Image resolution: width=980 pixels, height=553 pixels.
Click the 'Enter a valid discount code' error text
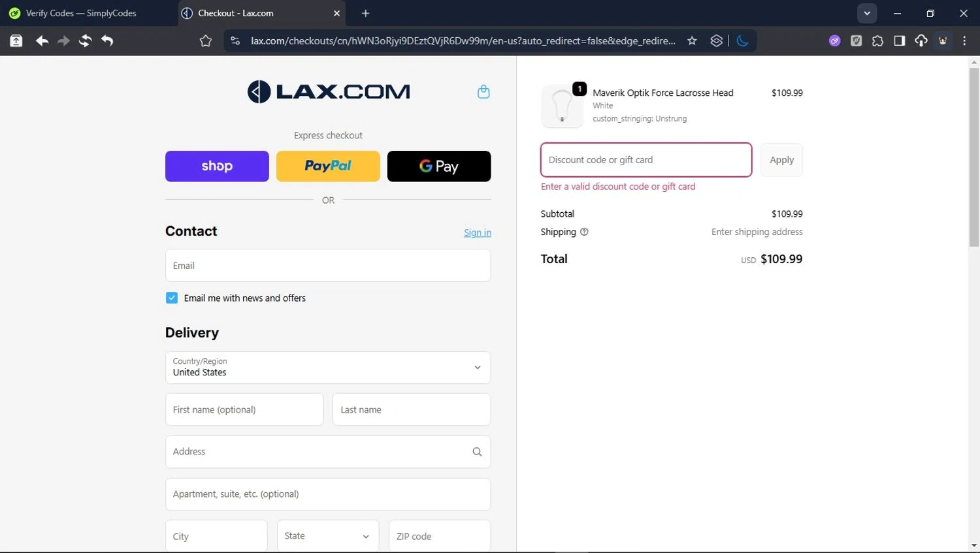(x=618, y=187)
